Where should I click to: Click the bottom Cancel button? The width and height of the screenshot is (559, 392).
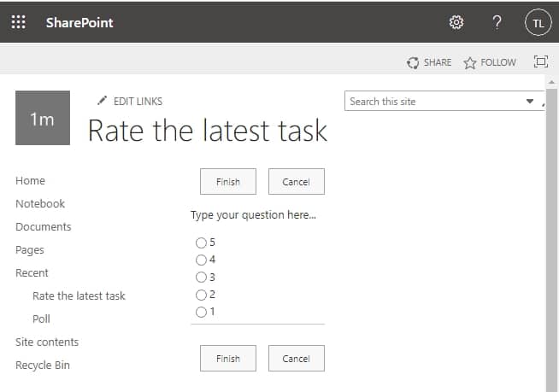click(297, 359)
